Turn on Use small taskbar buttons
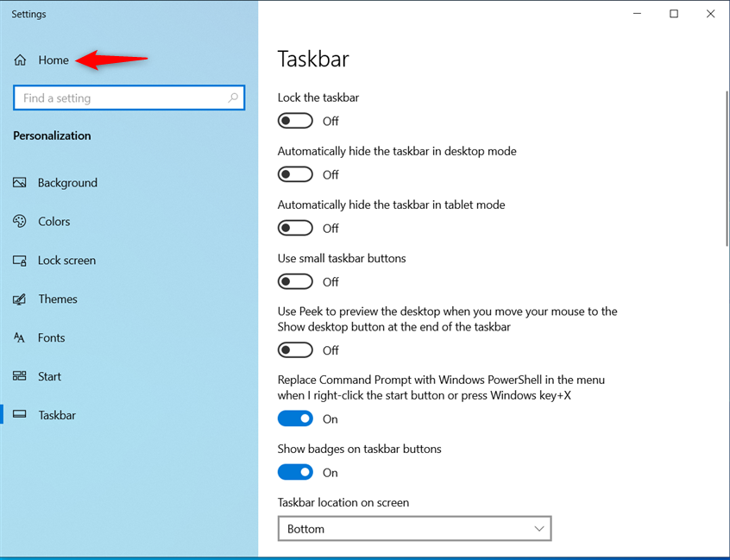The image size is (730, 560). (x=295, y=281)
